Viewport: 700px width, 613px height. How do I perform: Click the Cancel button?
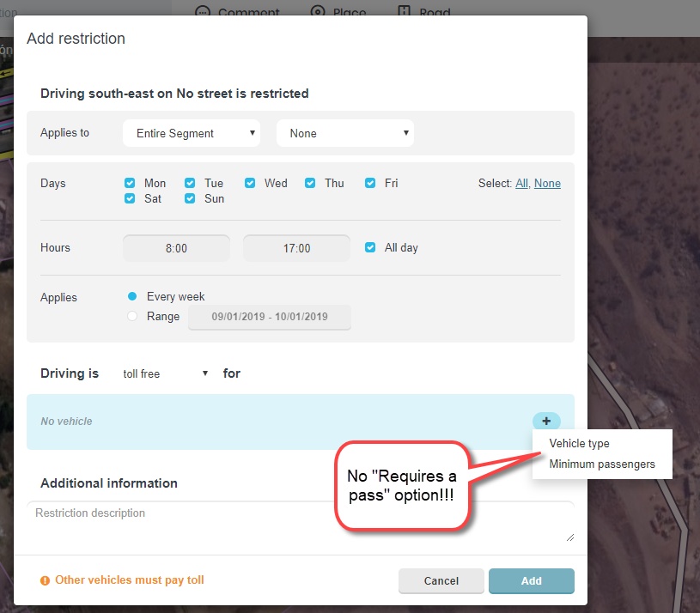(441, 580)
